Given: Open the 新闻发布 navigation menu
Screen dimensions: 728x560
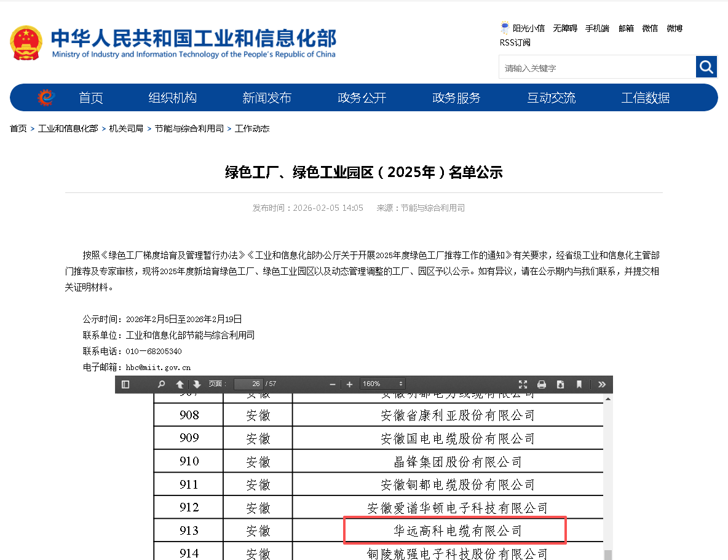Looking at the screenshot, I should (x=267, y=98).
